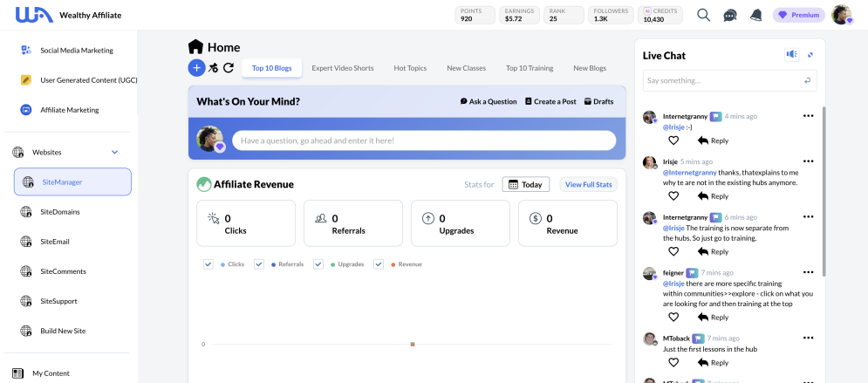
Task: Click the AI Credits 10,430 stat box
Action: 660,15
